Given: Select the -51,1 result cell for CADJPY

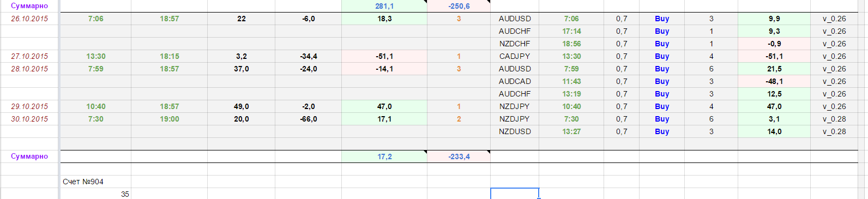Looking at the screenshot, I should pos(774,56).
